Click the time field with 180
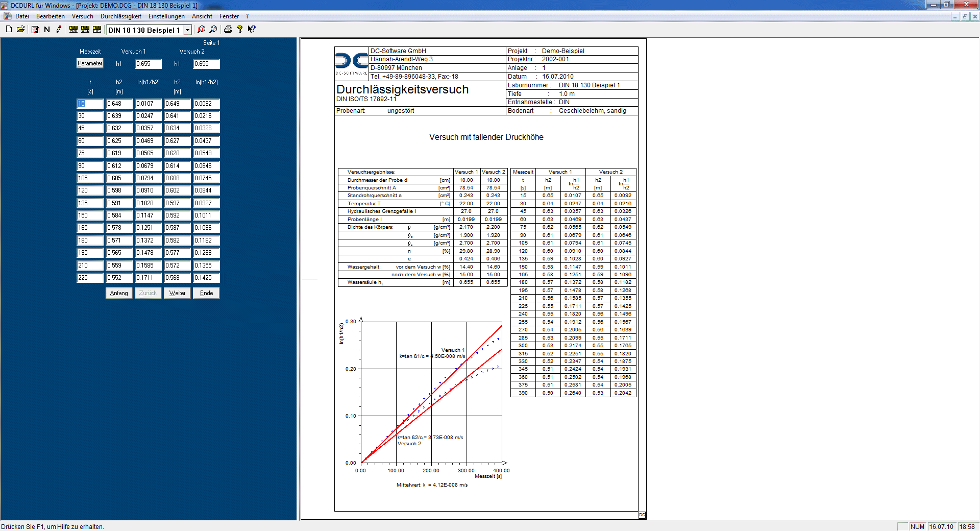This screenshot has height=531, width=980. [90, 240]
